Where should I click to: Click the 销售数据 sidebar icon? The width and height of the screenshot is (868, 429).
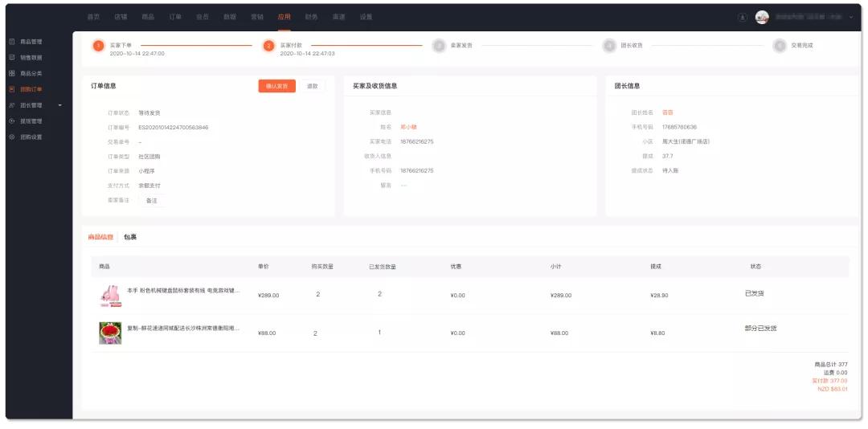11,57
